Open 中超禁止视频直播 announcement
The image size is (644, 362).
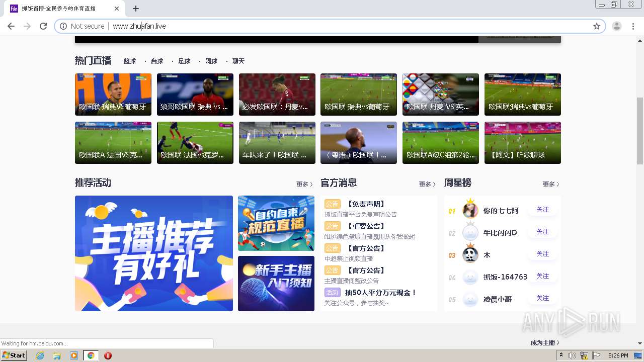coord(349,258)
